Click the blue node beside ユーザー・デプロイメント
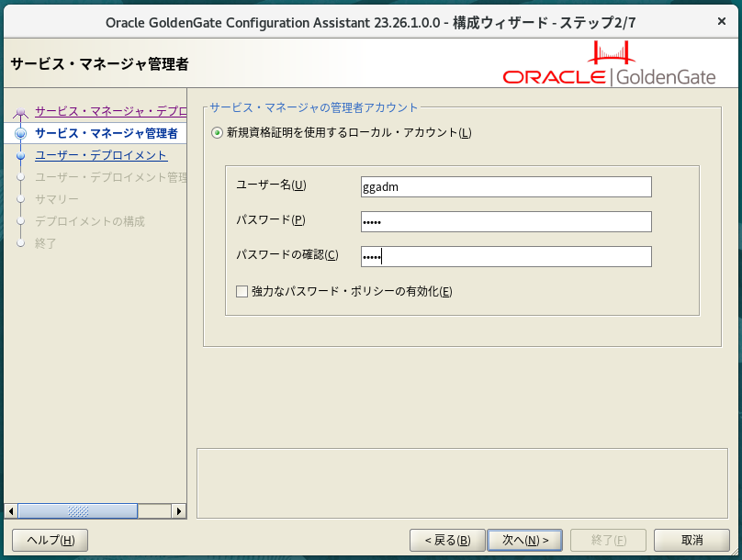The width and height of the screenshot is (742, 560). 21,156
